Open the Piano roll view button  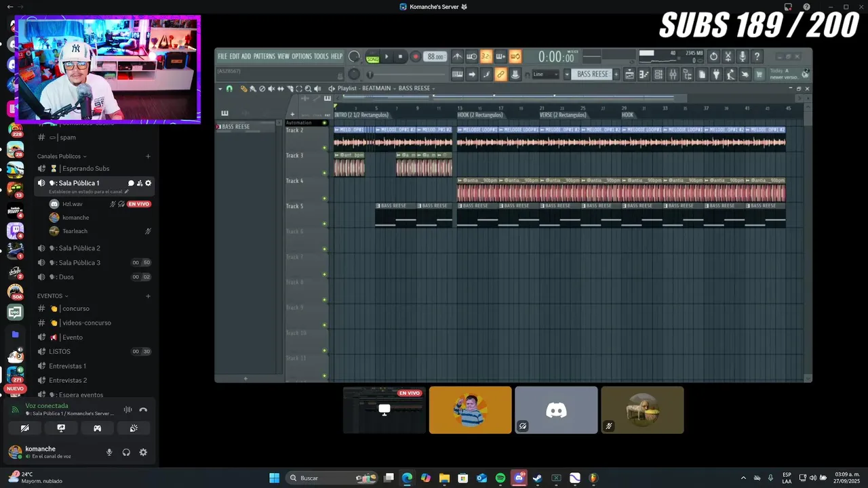(644, 75)
